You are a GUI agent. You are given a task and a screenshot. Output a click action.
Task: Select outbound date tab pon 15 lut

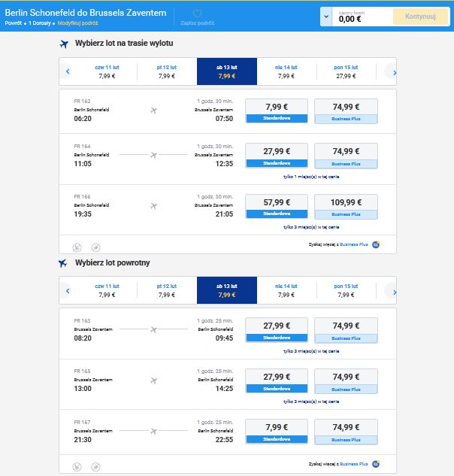(346, 71)
